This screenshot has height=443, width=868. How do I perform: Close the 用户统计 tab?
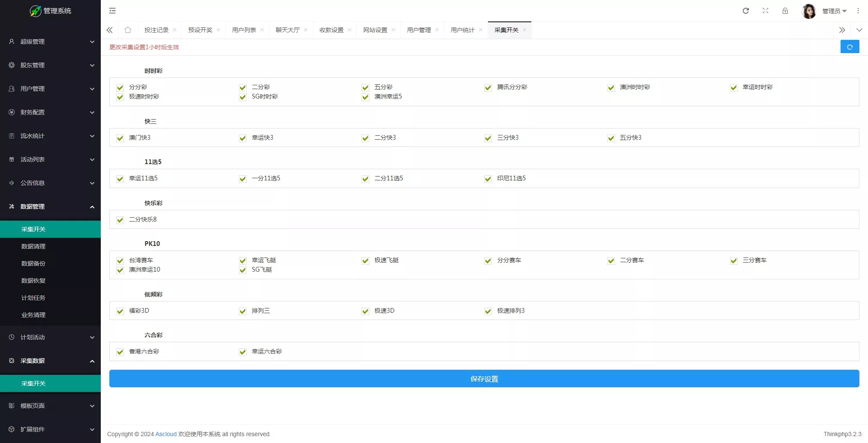click(x=481, y=30)
